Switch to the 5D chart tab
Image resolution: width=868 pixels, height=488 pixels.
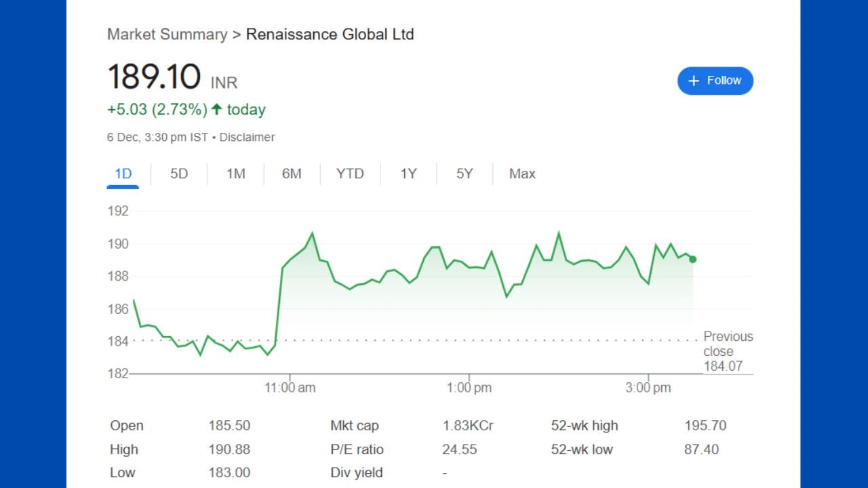[x=179, y=174]
